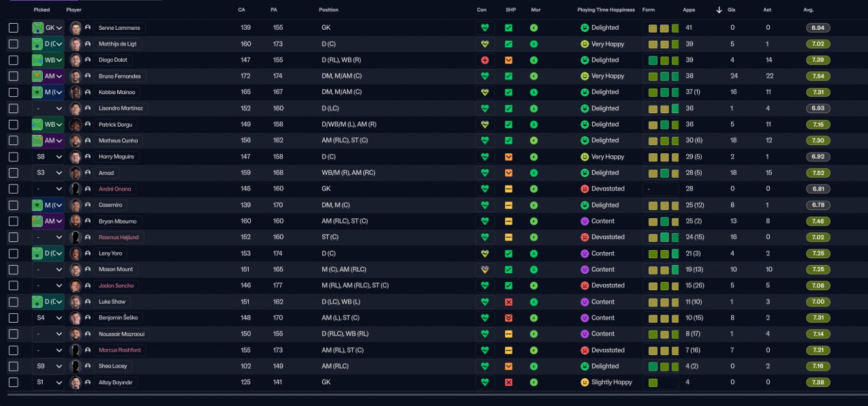Check the box next to Marcus Rashford
Viewport: 868px width, 406px height.
click(14, 350)
